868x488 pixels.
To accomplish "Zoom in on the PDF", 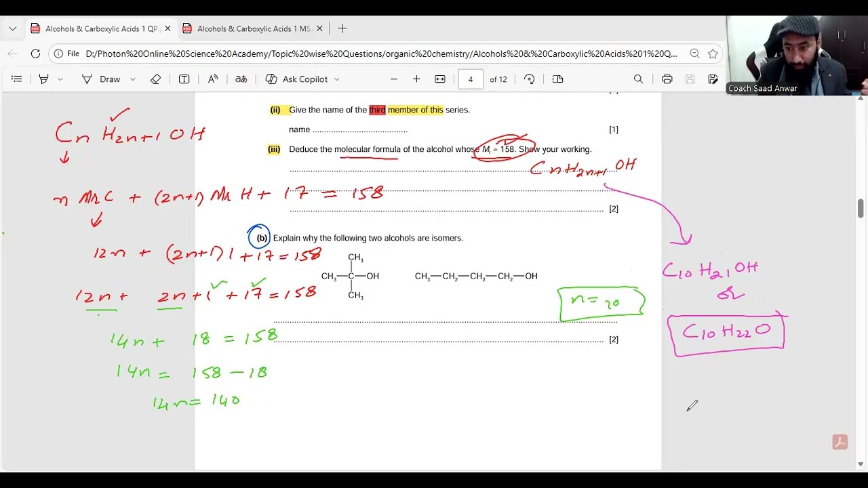I will pyautogui.click(x=416, y=79).
